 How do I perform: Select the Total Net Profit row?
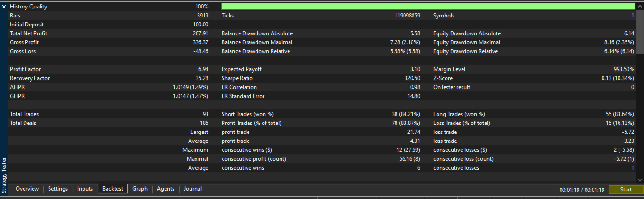[109, 33]
